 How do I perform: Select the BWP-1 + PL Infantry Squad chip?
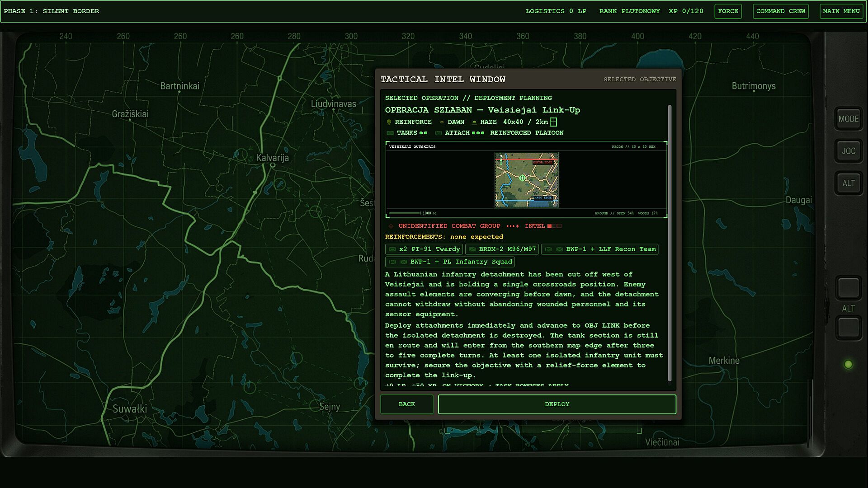(450, 262)
